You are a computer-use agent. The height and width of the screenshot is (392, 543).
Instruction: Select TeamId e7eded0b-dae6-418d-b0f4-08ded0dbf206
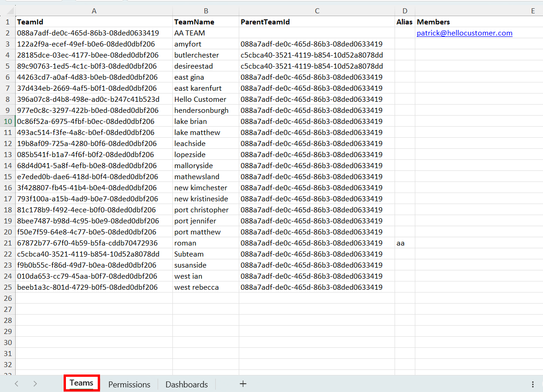94,177
